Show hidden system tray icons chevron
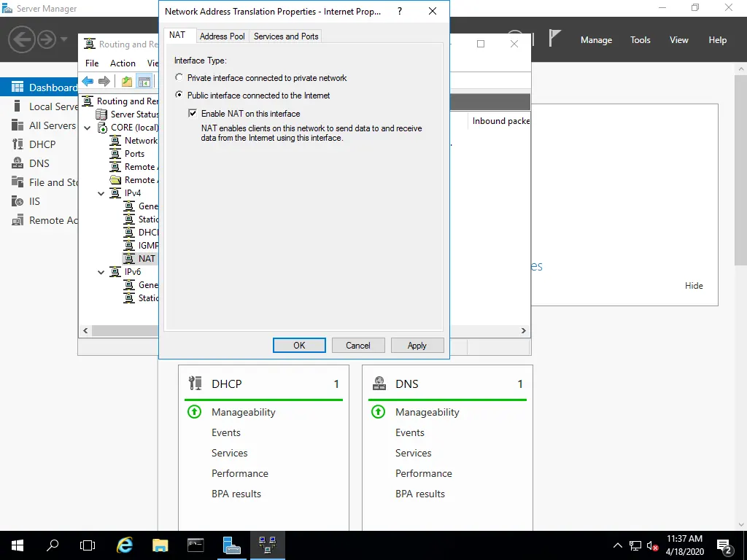The image size is (747, 560). click(617, 545)
